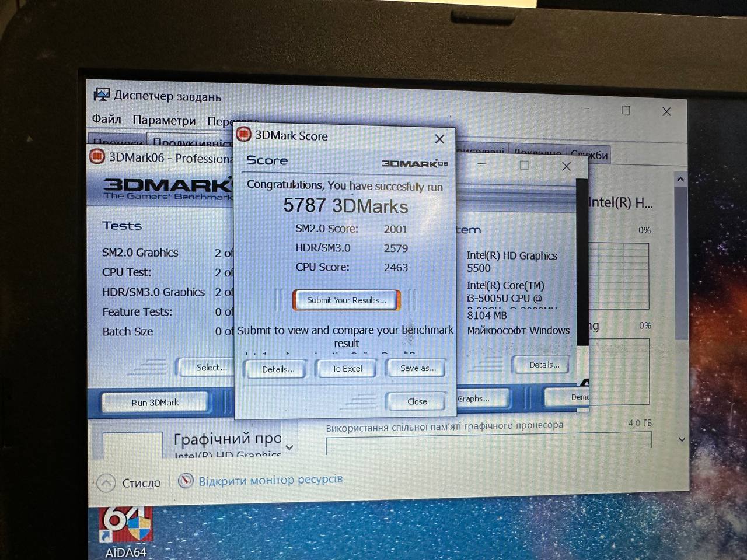Click the 3DMark06 Professional window icon
The width and height of the screenshot is (747, 560).
(x=97, y=157)
